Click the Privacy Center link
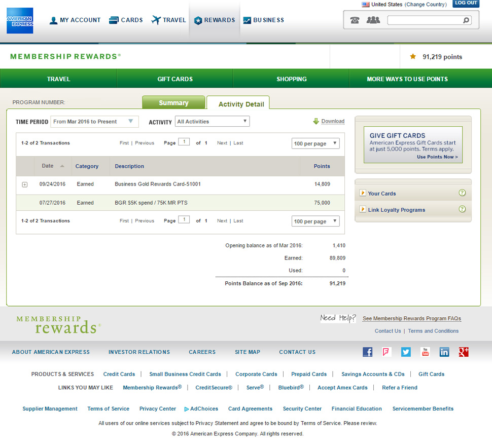Image resolution: width=492 pixels, height=448 pixels. pos(158,408)
